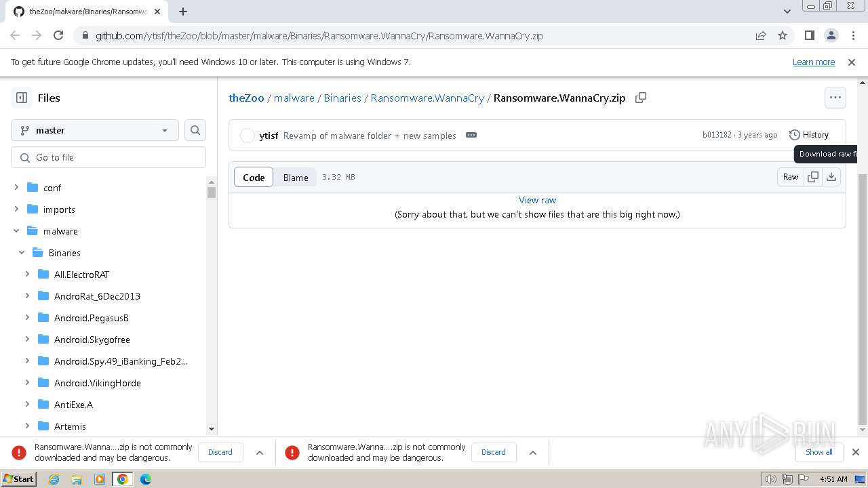Open Chrome three-dot menu
The height and width of the screenshot is (488, 868).
click(852, 35)
